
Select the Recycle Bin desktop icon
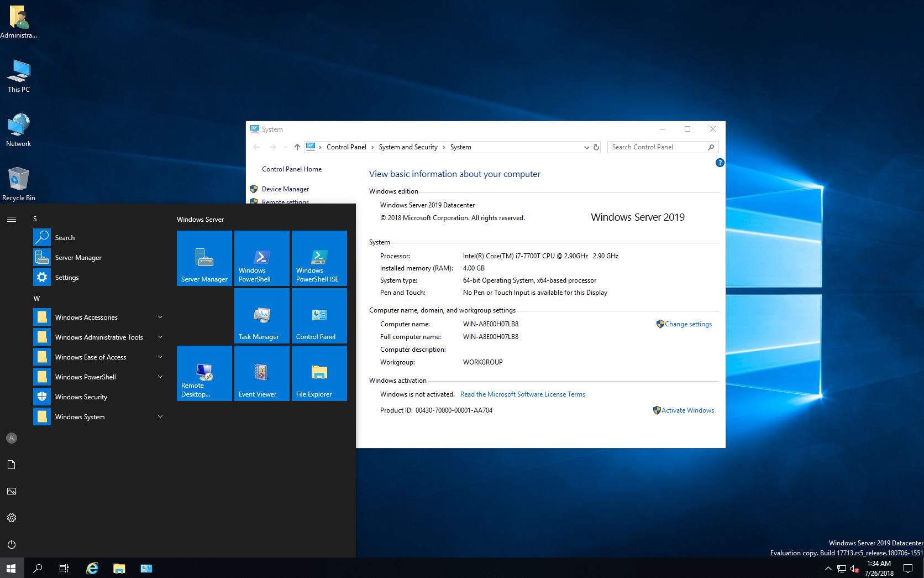[19, 185]
